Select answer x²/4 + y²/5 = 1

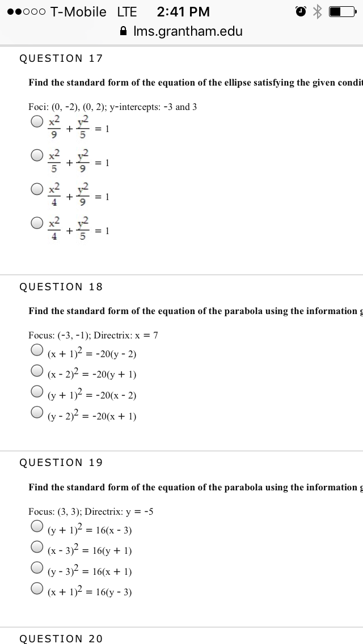click(x=37, y=223)
